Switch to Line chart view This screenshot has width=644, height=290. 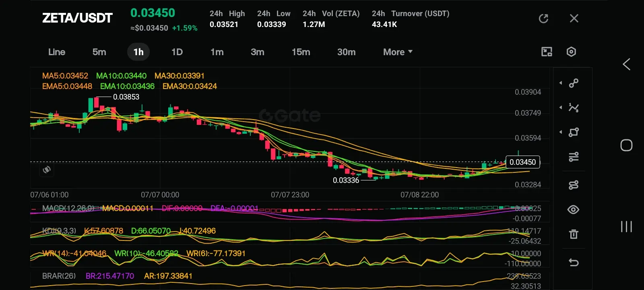(57, 52)
